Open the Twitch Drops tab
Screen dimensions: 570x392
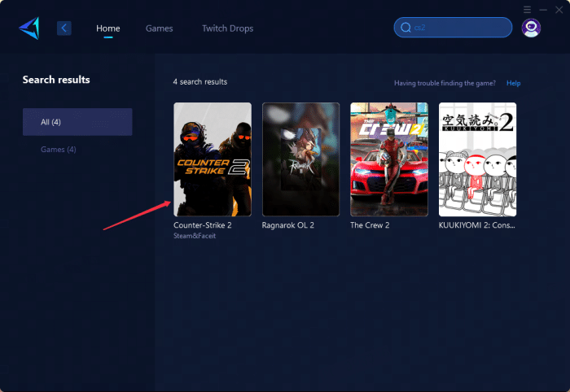[x=227, y=28]
